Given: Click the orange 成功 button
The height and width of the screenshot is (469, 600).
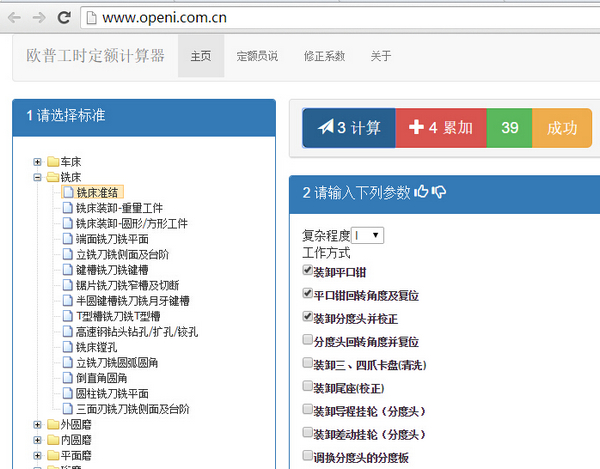Looking at the screenshot, I should coord(562,128).
